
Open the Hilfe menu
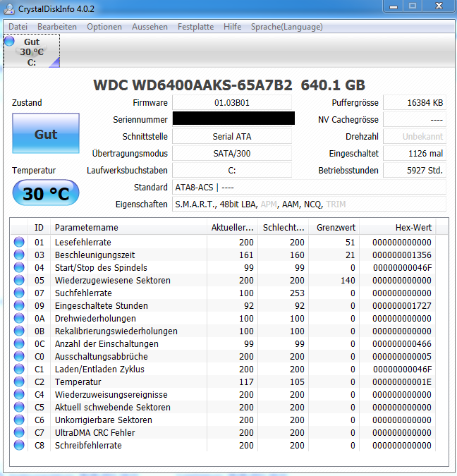(x=232, y=27)
